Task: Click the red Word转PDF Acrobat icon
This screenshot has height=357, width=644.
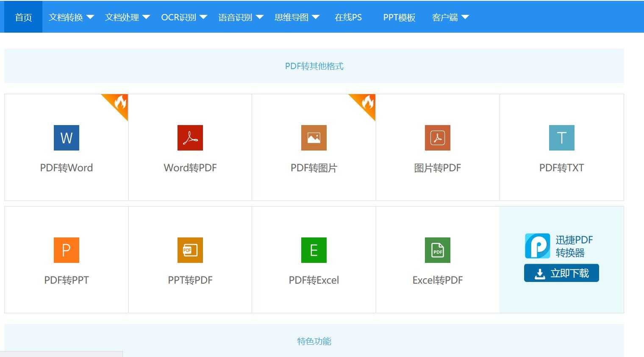Action: tap(190, 138)
